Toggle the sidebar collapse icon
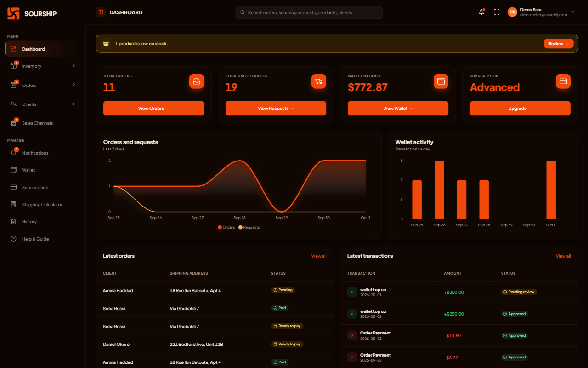Image resolution: width=588 pixels, height=368 pixels. pyautogui.click(x=101, y=12)
